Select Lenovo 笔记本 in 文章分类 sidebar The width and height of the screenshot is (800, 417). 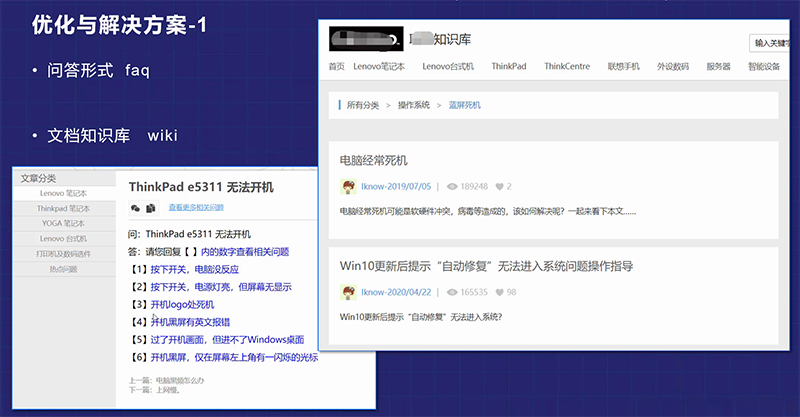click(x=64, y=193)
